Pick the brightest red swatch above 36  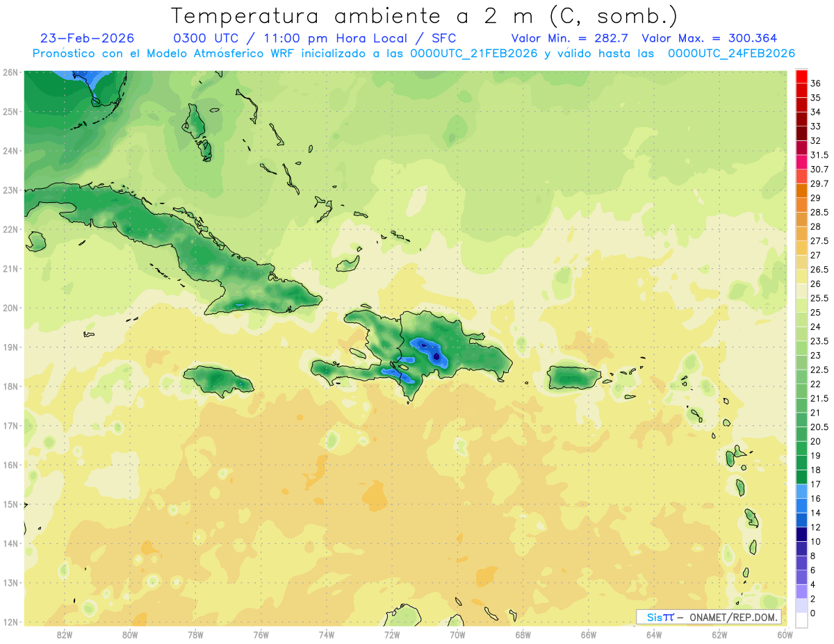pyautogui.click(x=801, y=76)
